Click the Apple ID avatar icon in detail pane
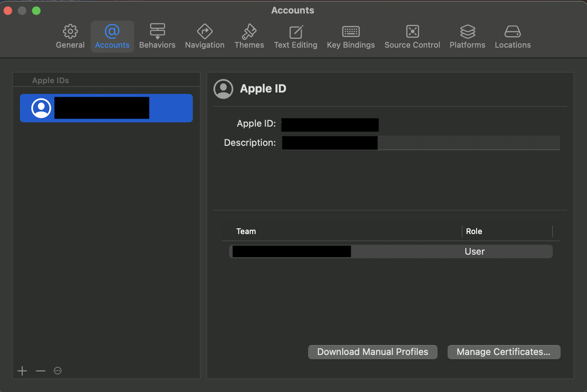The width and height of the screenshot is (587, 392). point(223,89)
